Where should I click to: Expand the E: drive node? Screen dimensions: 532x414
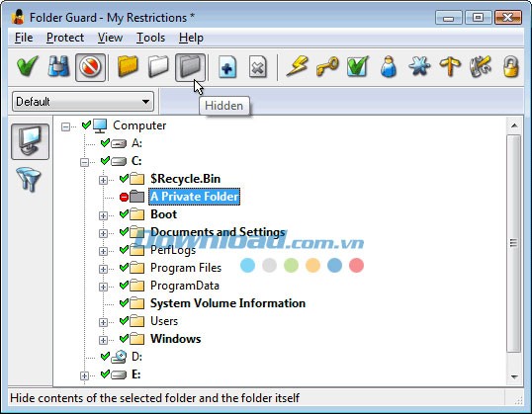pos(84,375)
